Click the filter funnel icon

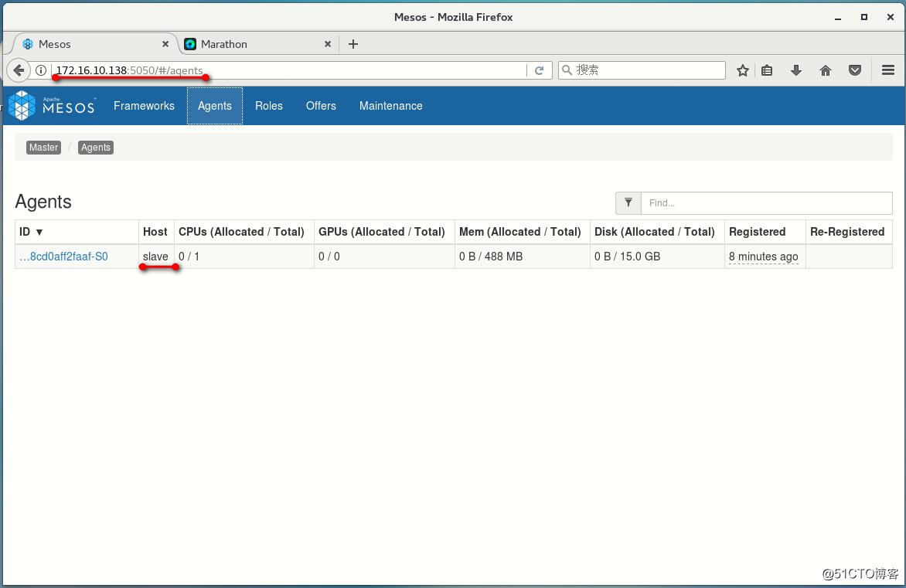tap(628, 202)
